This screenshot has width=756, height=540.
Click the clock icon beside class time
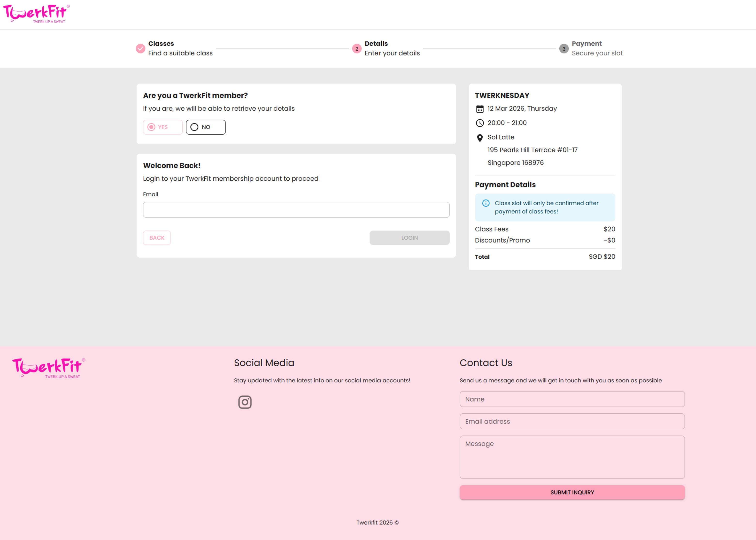(479, 123)
